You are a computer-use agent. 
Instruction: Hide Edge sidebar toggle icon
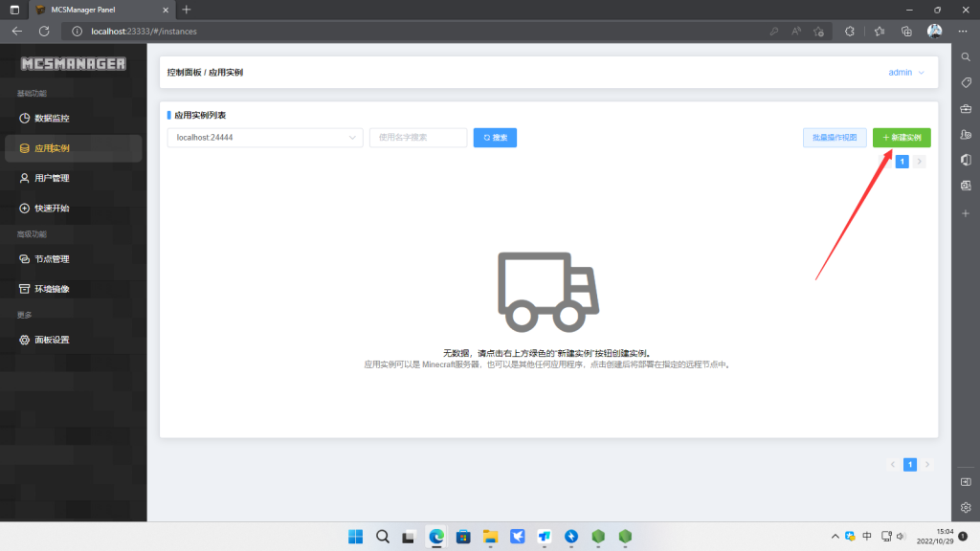(966, 482)
